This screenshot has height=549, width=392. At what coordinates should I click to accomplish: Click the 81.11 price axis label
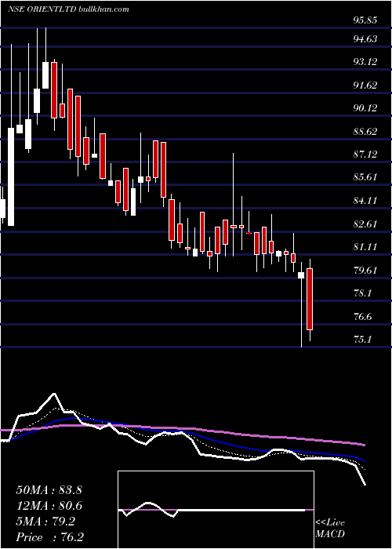pos(365,246)
